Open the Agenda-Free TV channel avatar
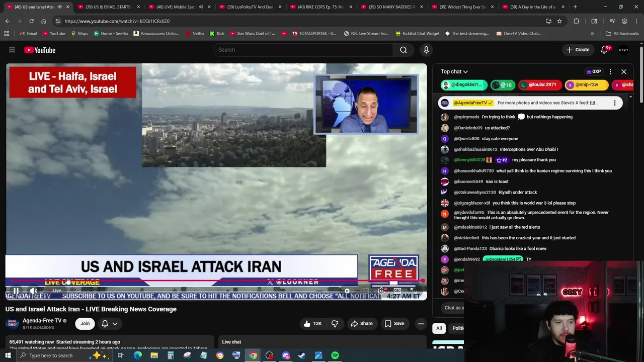Viewport: 644px width, 362px height. point(12,324)
